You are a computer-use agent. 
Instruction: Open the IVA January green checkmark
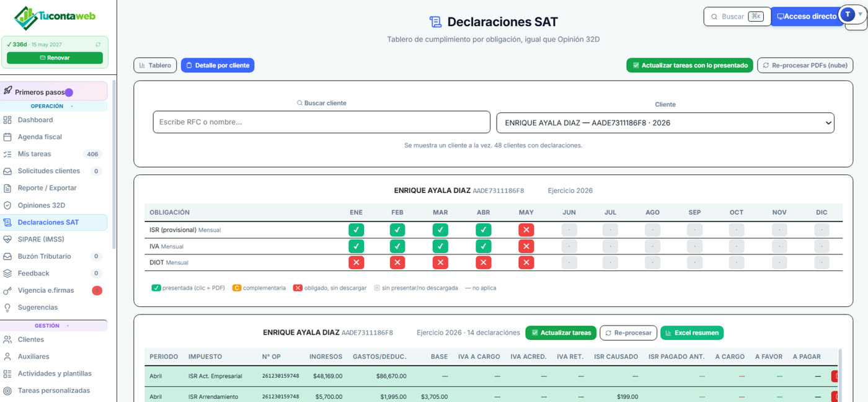356,246
